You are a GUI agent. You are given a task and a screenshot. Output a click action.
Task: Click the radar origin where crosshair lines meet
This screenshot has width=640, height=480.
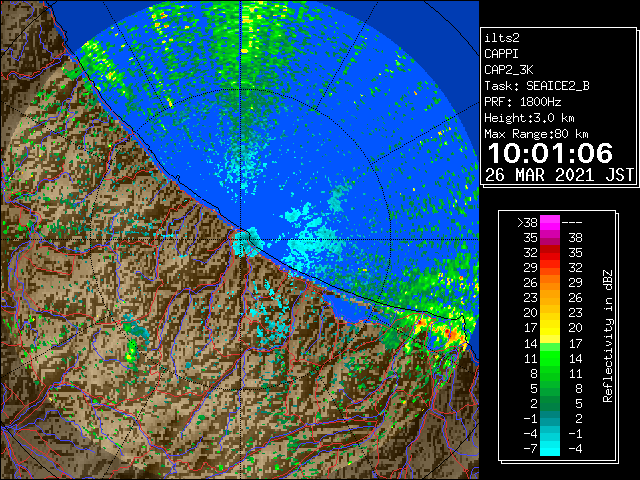pyautogui.click(x=241, y=240)
